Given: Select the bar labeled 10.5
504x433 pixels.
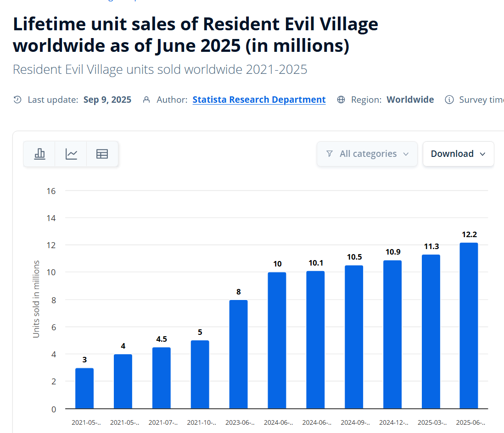Looking at the screenshot, I should click(x=354, y=337).
